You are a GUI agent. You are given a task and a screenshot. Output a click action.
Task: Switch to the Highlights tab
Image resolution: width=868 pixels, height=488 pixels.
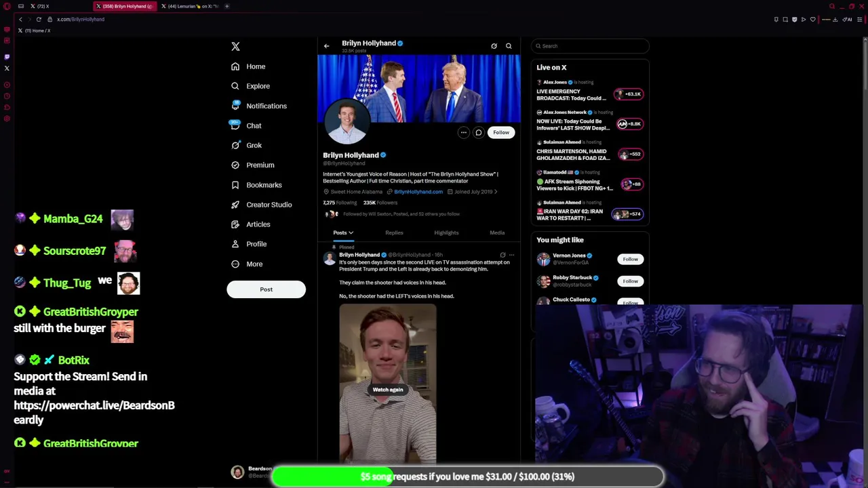[446, 232]
